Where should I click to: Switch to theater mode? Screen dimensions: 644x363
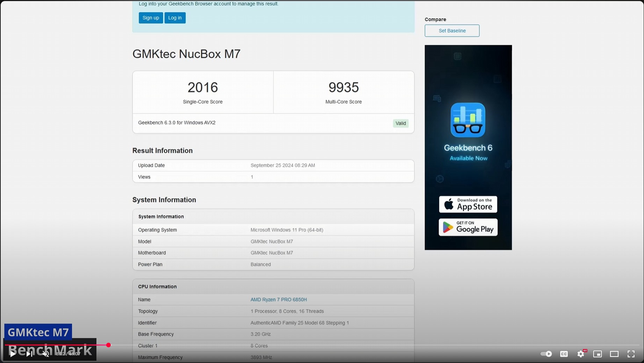(x=614, y=354)
